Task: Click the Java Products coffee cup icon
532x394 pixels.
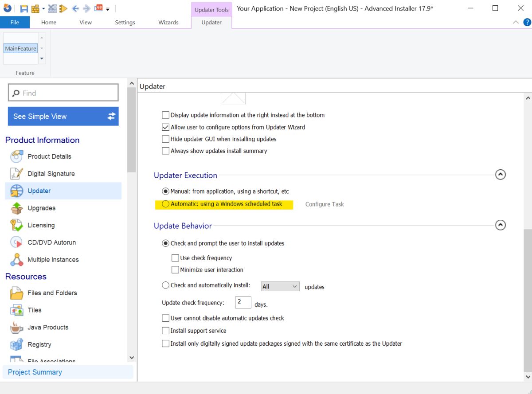Action: (x=16, y=327)
